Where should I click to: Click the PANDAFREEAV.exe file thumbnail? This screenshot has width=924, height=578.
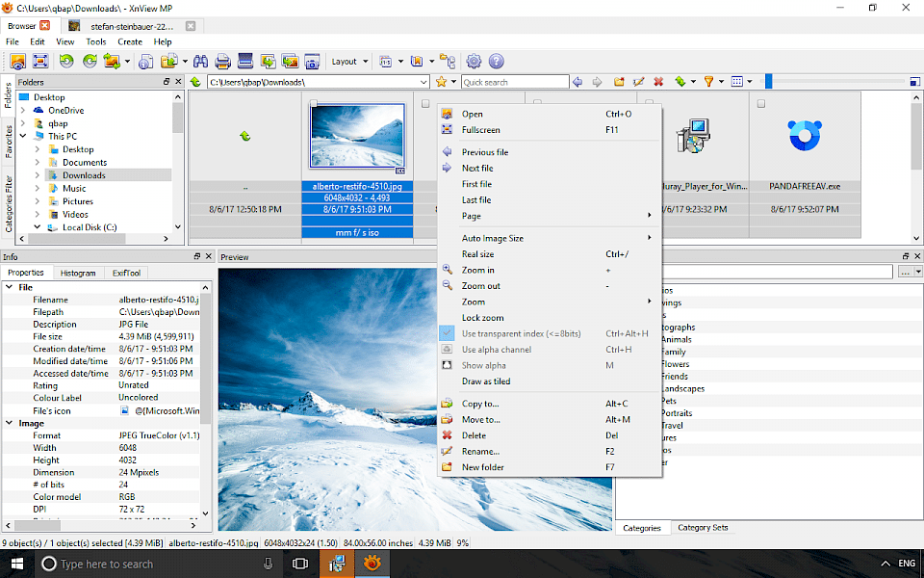tap(805, 136)
